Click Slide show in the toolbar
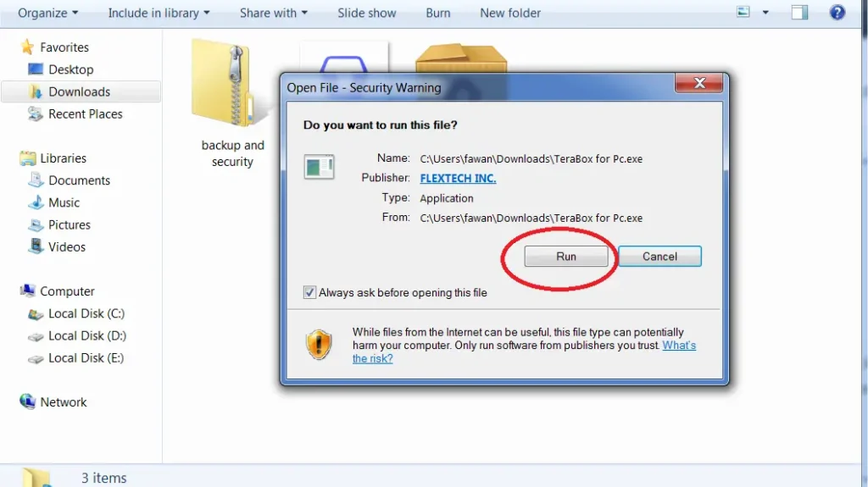 366,13
